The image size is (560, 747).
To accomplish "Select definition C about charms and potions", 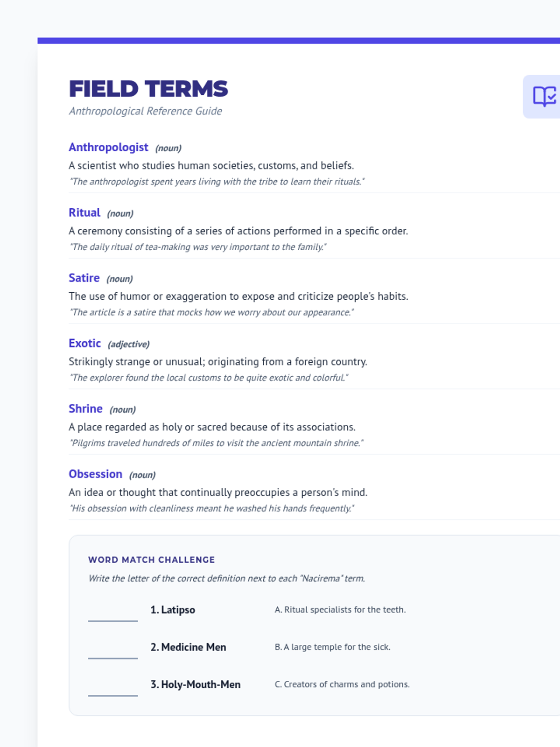I will [342, 684].
